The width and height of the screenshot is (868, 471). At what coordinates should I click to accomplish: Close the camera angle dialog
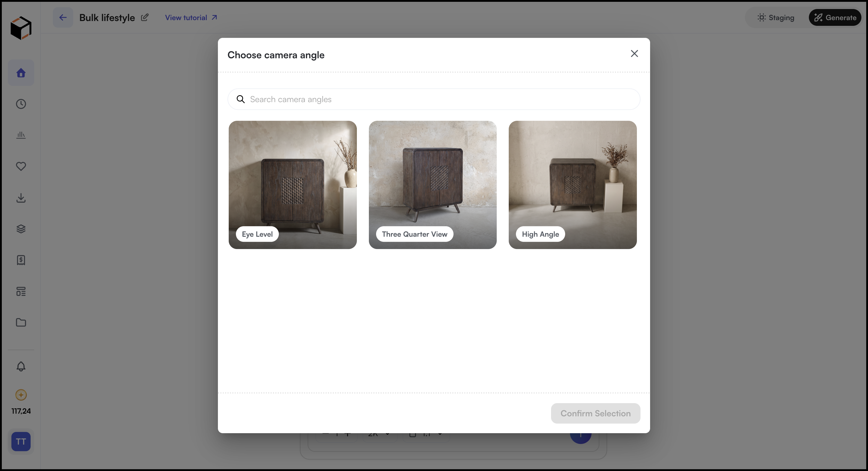634,53
